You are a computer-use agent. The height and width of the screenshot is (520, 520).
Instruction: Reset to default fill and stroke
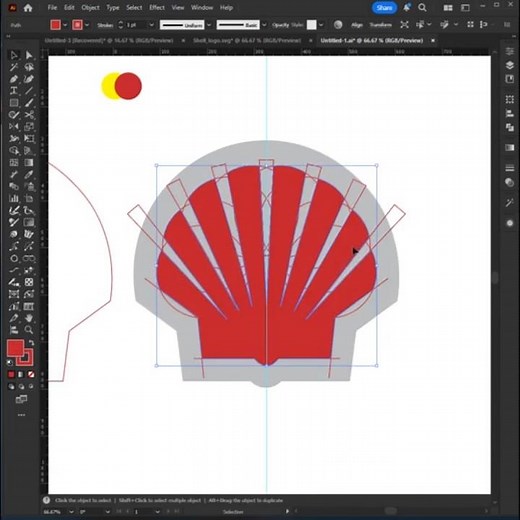pos(10,363)
